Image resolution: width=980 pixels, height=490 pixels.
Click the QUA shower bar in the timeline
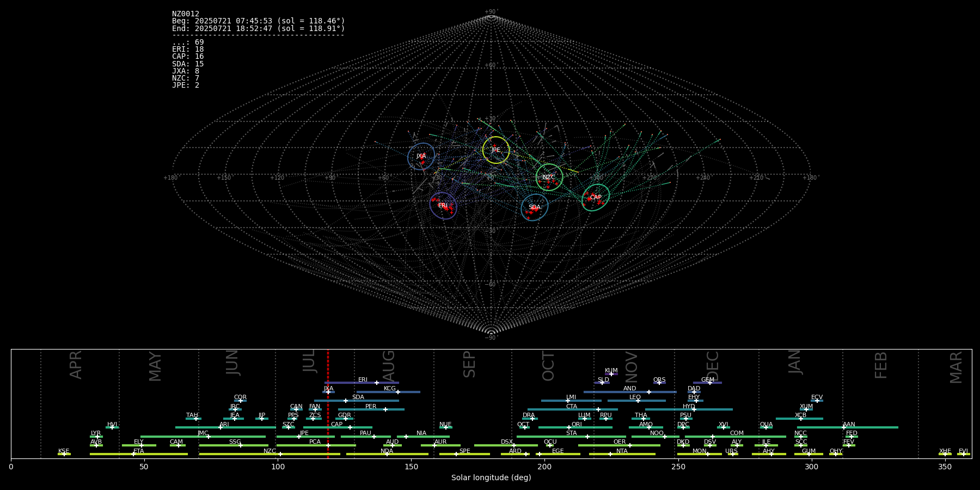point(766,427)
